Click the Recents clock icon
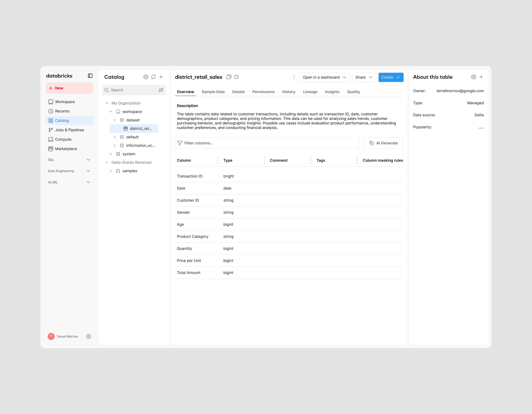Screen dimensions: 532x414 (51, 111)
